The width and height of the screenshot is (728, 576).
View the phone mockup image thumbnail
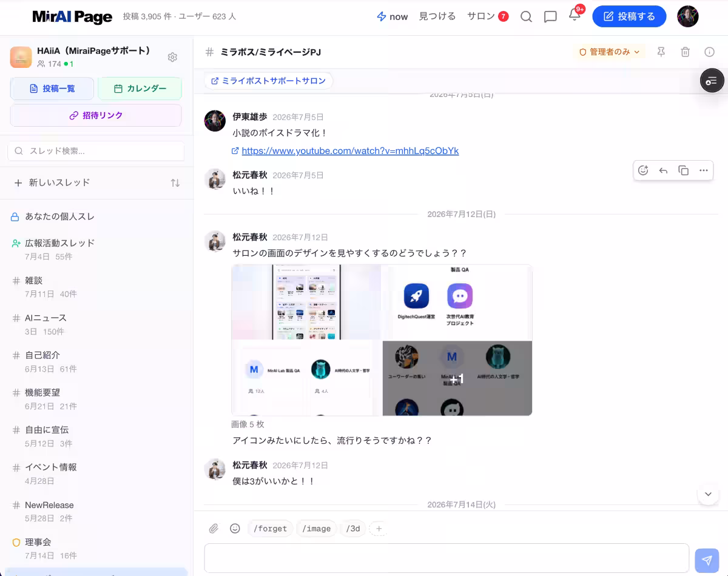306,302
